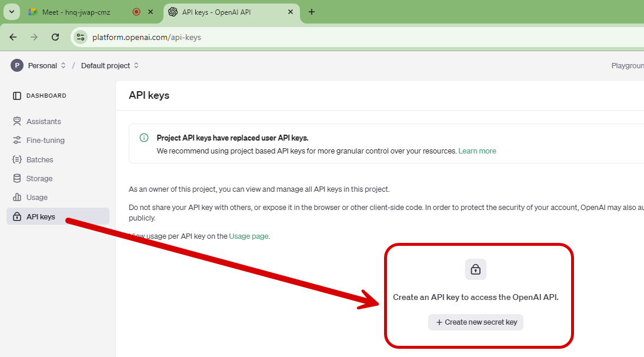
Task: Open Fine-tuning in the sidebar
Action: tap(58, 140)
